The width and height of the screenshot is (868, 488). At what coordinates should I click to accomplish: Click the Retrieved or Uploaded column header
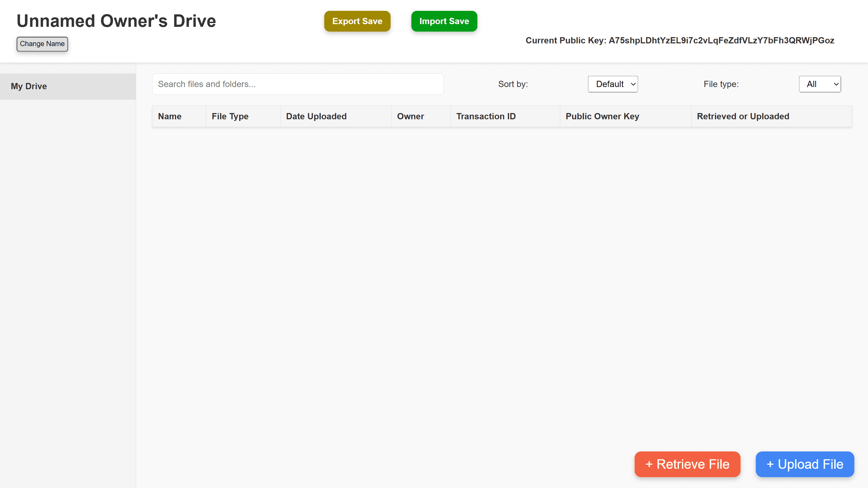(x=743, y=116)
